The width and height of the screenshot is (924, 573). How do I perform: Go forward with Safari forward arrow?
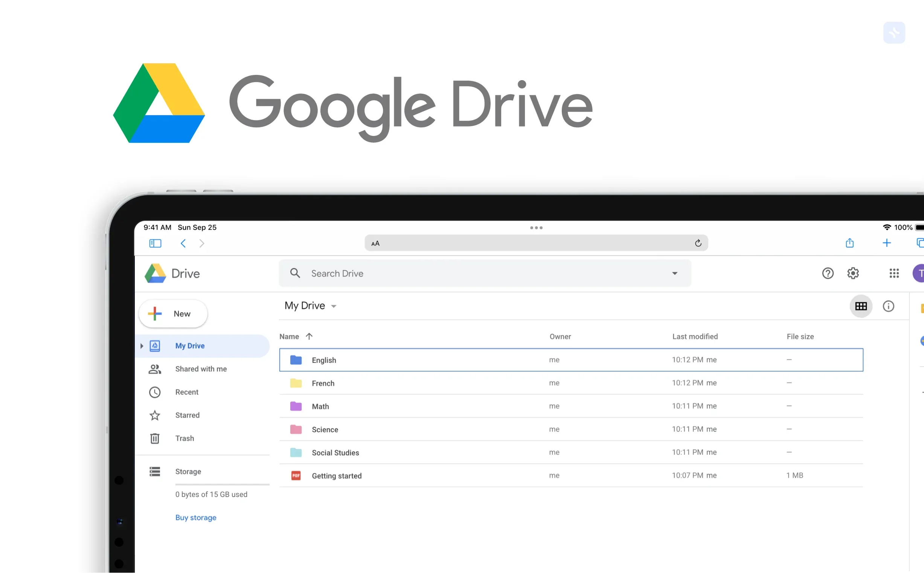(x=201, y=243)
